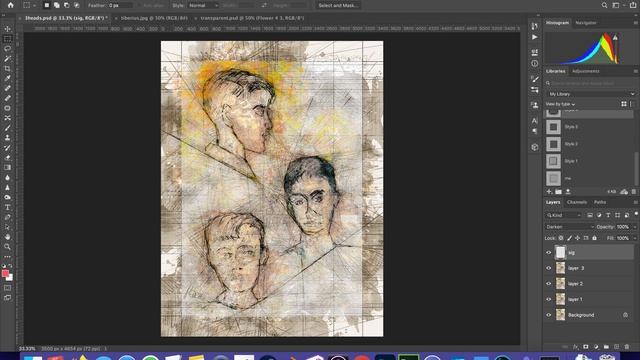Select the Horizontal Type tool

(7, 207)
